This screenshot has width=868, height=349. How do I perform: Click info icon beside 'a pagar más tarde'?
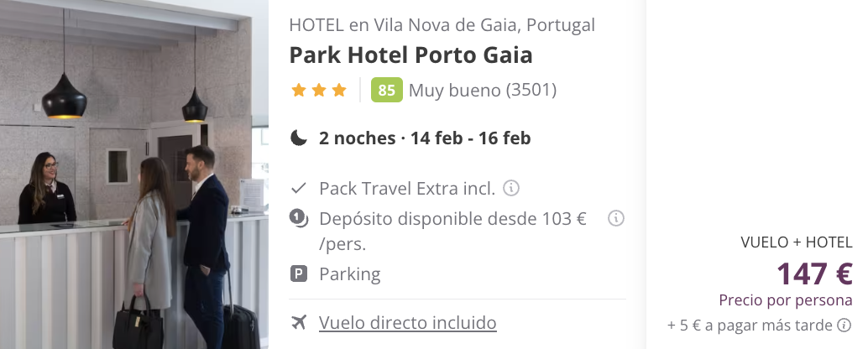(x=844, y=325)
